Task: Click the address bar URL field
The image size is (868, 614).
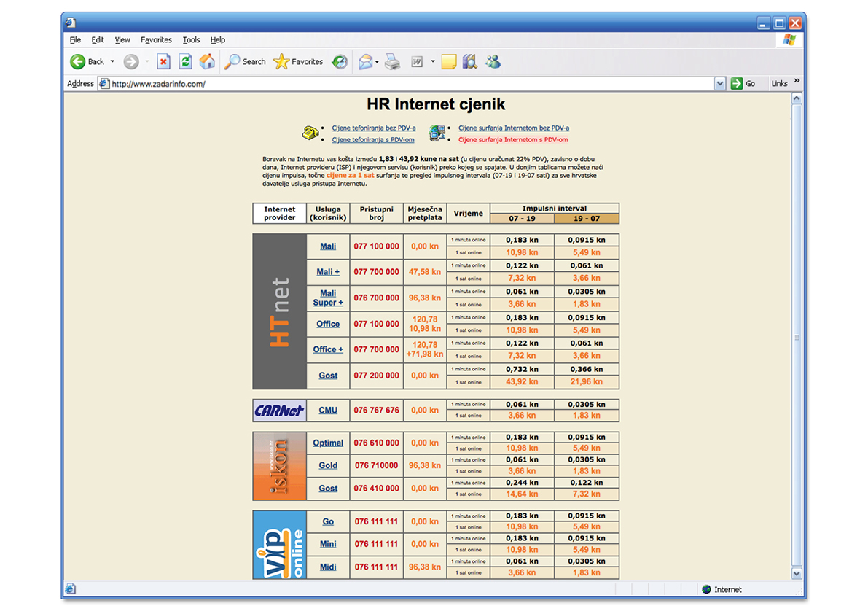Action: coord(408,84)
